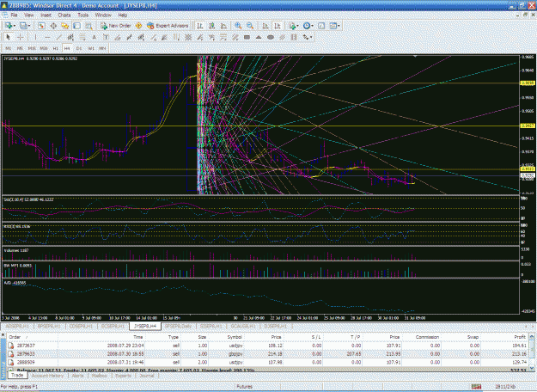The height and width of the screenshot is (392, 537).
Task: Select the H1 timeframe
Action: point(56,48)
